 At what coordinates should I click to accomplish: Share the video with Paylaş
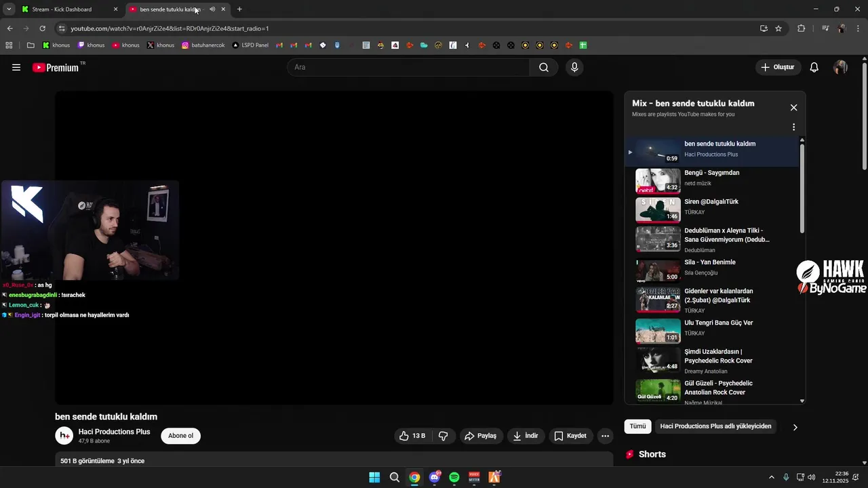[480, 436]
